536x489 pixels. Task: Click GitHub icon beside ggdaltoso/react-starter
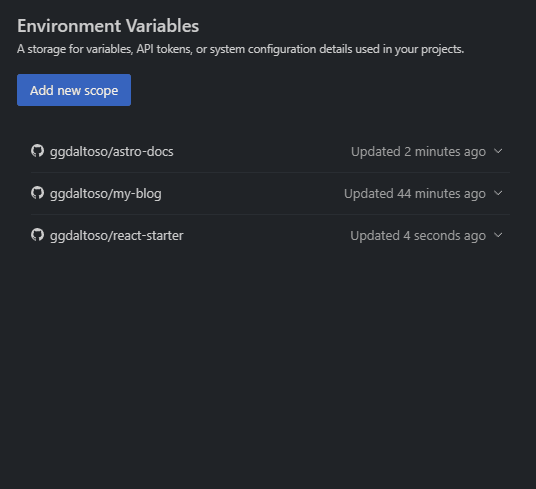click(x=38, y=235)
